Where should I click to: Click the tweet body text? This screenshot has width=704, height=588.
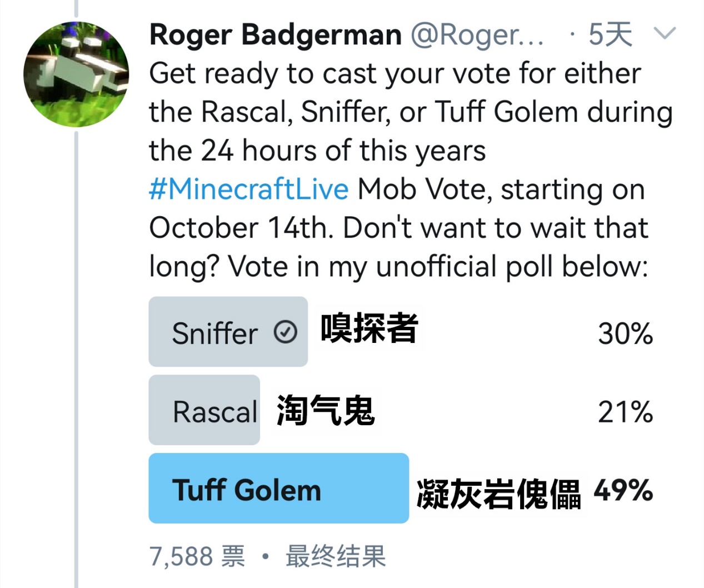[411, 170]
